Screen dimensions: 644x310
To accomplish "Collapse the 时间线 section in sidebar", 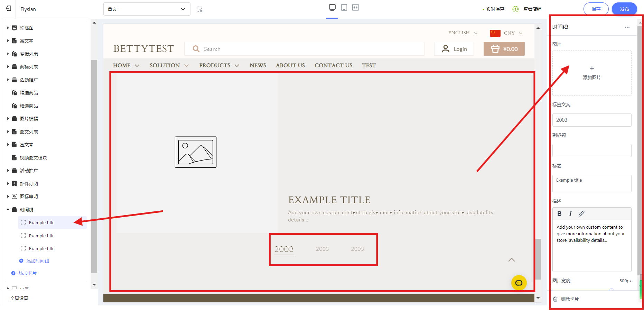I will pyautogui.click(x=8, y=210).
